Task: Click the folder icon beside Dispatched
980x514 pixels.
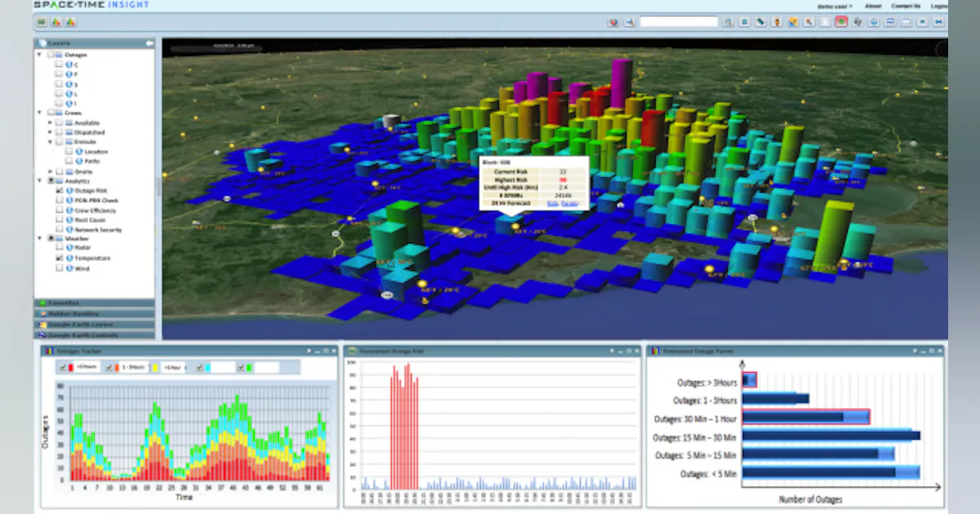Action: click(x=70, y=132)
